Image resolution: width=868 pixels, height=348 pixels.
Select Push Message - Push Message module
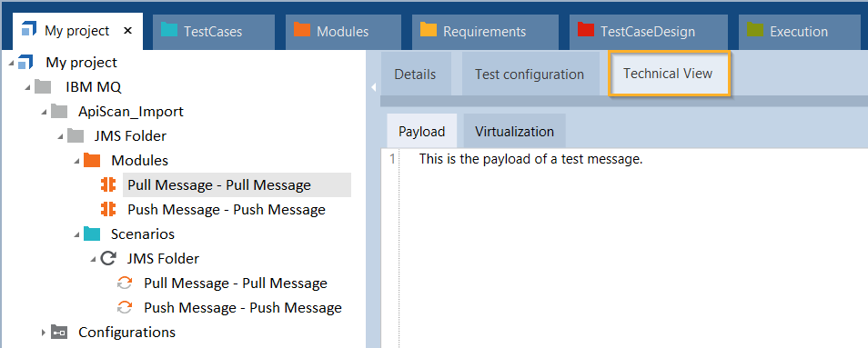point(227,210)
